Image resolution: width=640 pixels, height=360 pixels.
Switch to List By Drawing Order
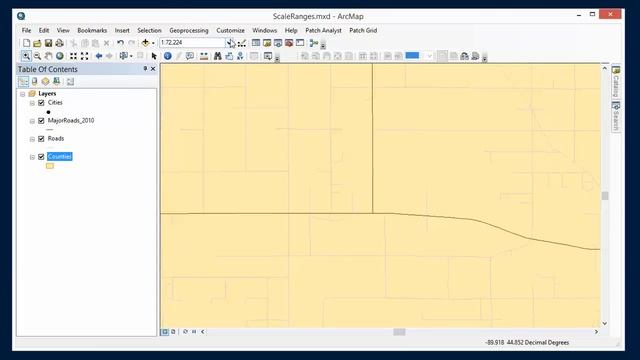[x=24, y=81]
